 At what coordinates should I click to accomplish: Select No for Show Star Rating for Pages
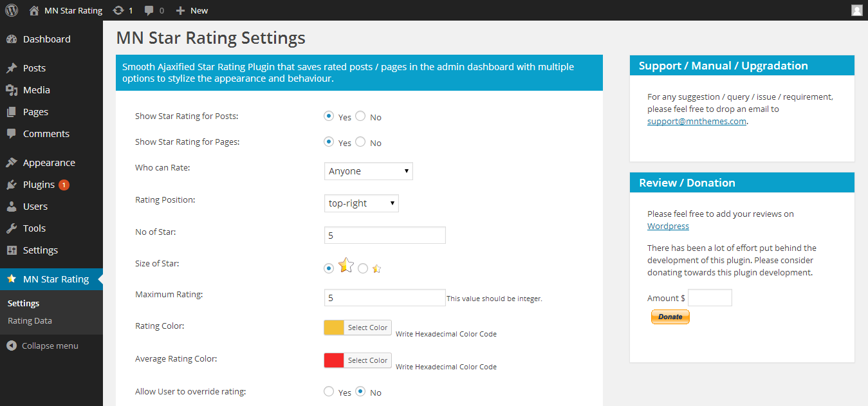pos(360,142)
